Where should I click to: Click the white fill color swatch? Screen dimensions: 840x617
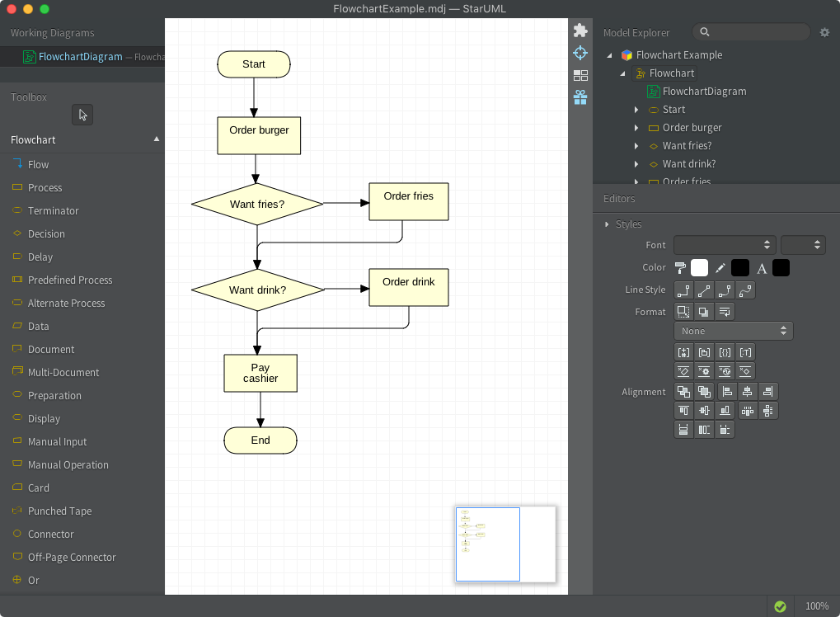(x=699, y=267)
